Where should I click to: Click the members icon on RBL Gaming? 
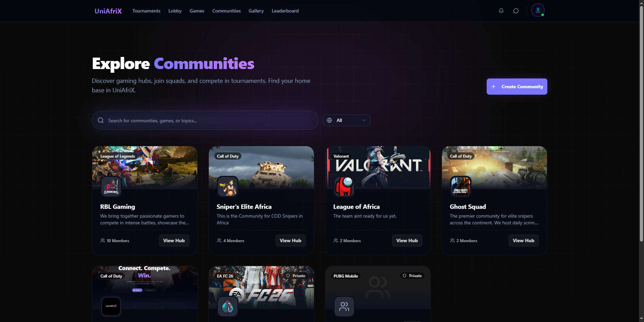pyautogui.click(x=103, y=240)
